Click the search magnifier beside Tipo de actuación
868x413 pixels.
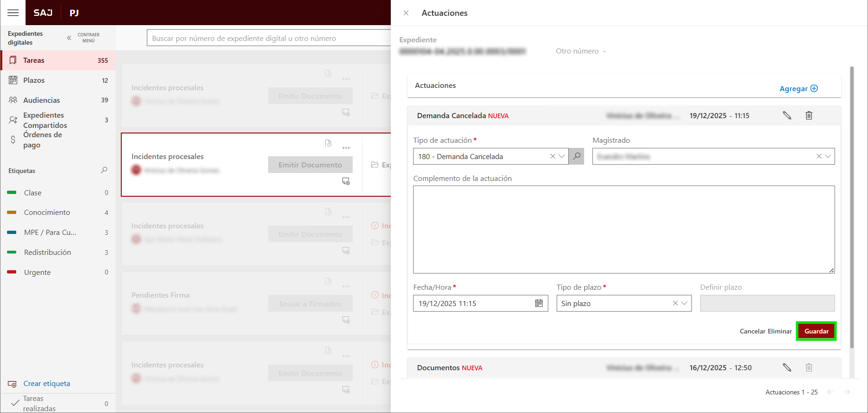tap(577, 156)
